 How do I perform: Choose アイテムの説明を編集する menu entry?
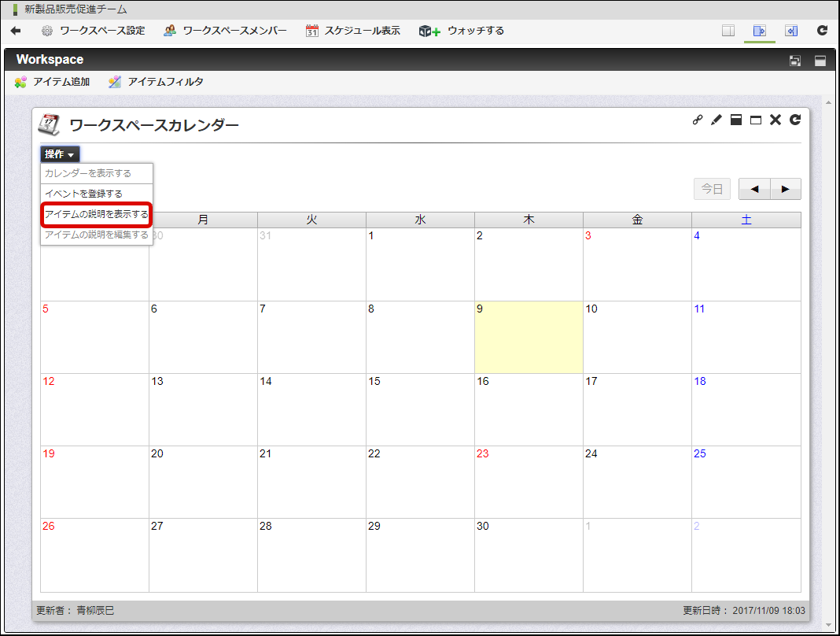[97, 235]
